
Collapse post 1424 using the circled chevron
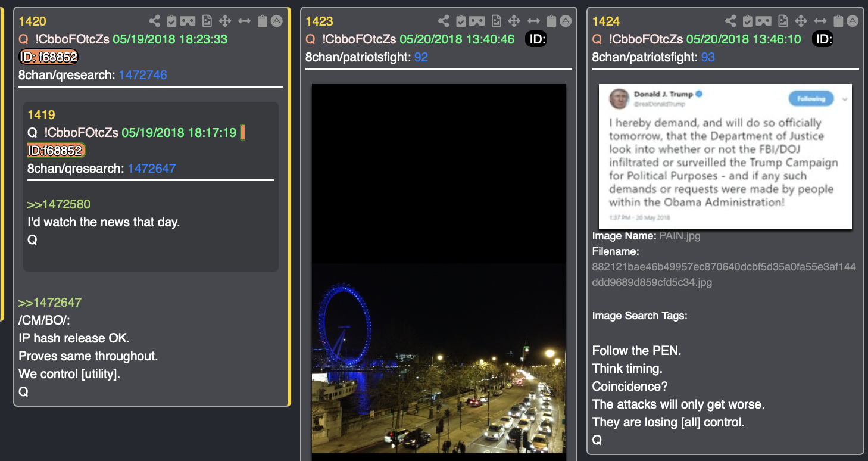(853, 21)
